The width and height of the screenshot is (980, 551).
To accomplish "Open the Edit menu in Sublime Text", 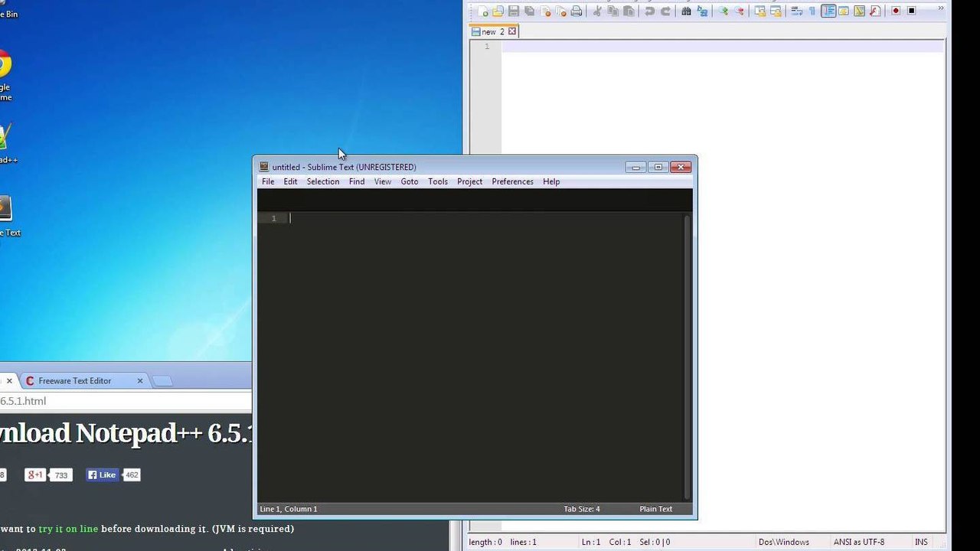I will pyautogui.click(x=290, y=181).
